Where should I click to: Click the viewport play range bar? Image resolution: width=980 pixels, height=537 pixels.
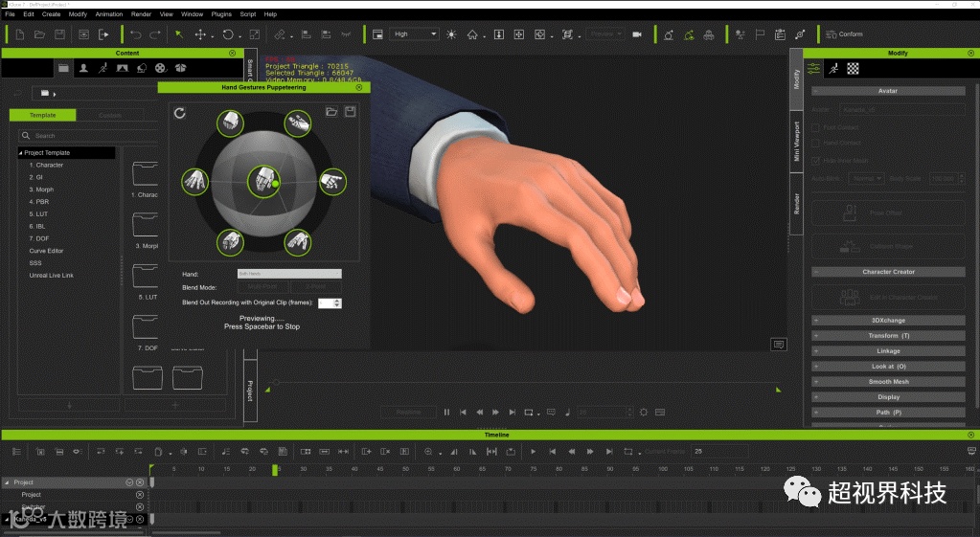(522, 381)
